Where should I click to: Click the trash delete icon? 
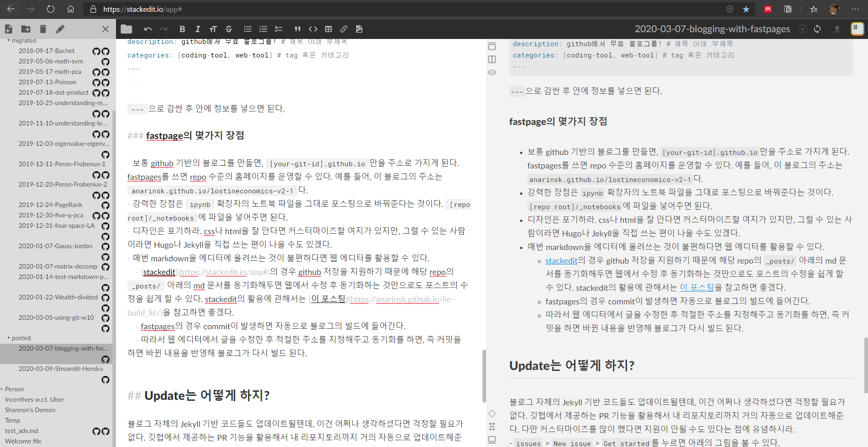coord(43,29)
